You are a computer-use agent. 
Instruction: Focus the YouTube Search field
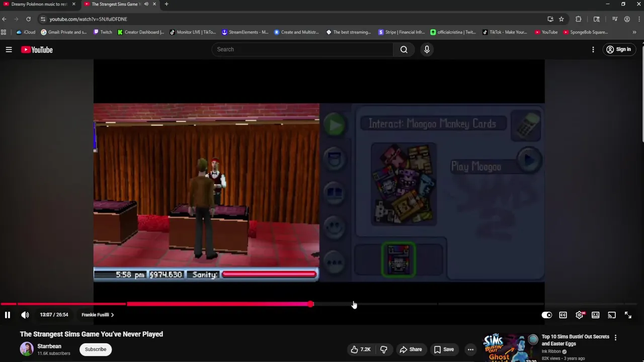[x=302, y=49]
